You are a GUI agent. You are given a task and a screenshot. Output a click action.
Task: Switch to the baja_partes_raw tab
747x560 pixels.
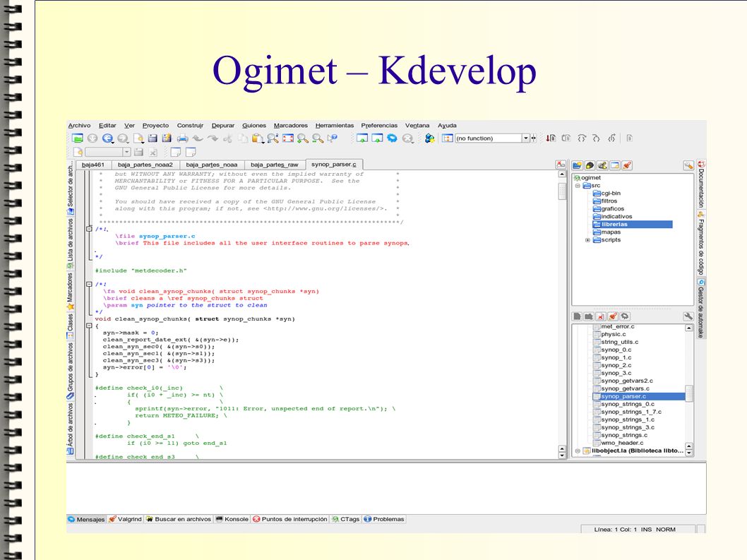click(275, 165)
